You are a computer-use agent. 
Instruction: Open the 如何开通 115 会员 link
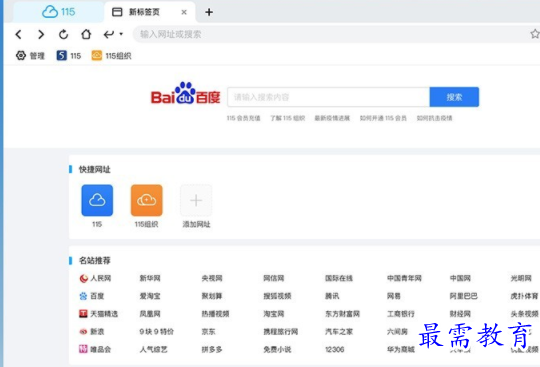point(383,118)
